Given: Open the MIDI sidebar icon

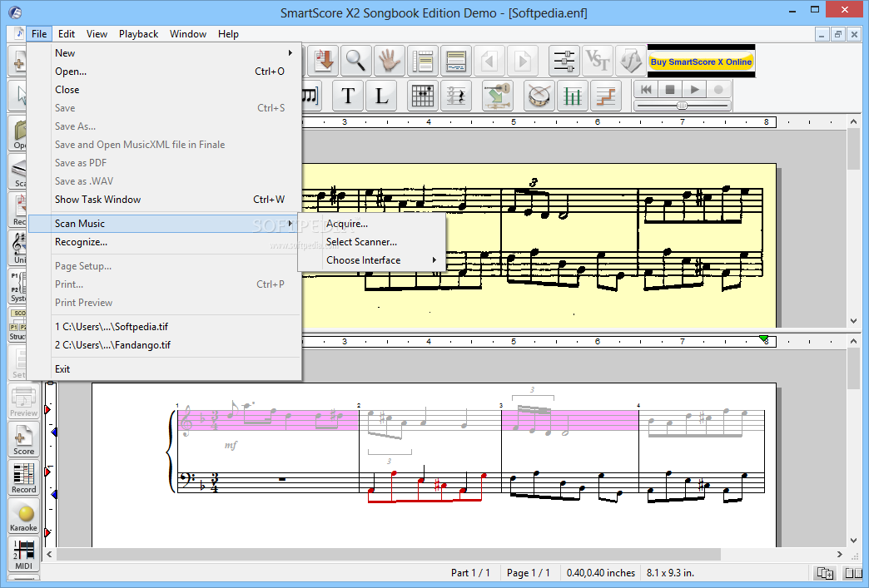Looking at the screenshot, I should pos(23,554).
